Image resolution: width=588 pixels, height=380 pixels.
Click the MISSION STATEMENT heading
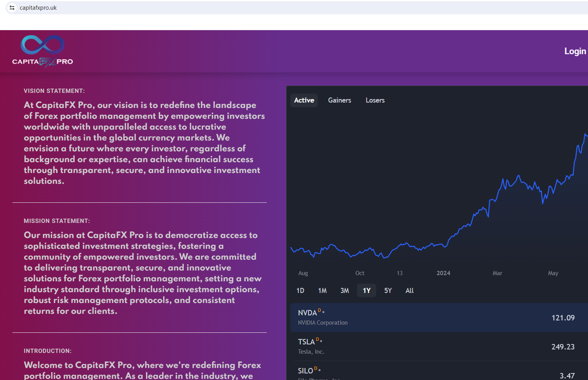[57, 221]
